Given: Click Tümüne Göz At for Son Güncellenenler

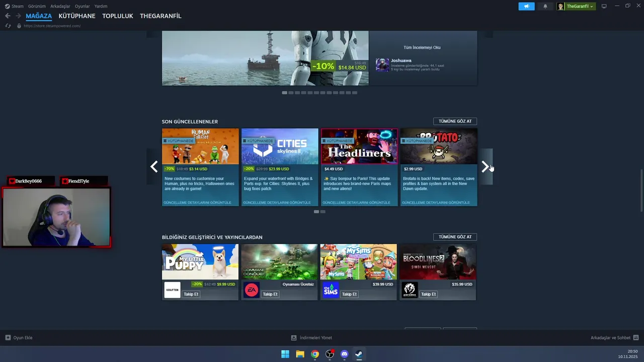Looking at the screenshot, I should (455, 121).
